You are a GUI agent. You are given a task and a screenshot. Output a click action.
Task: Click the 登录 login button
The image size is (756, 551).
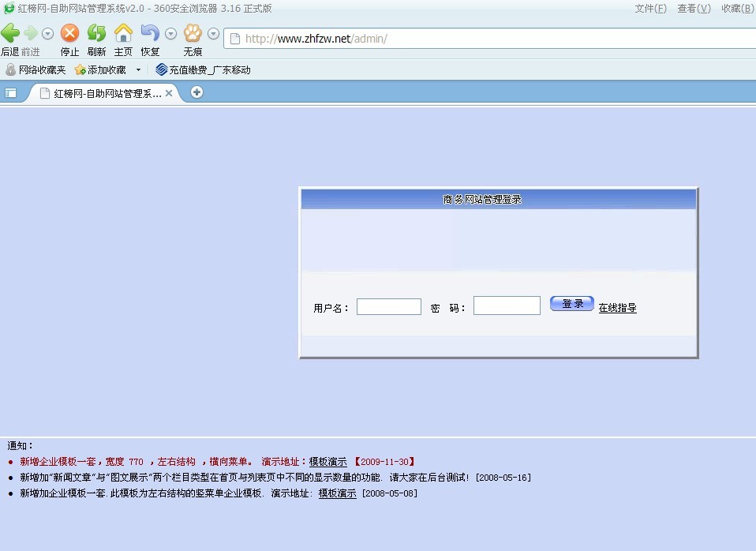click(x=571, y=304)
